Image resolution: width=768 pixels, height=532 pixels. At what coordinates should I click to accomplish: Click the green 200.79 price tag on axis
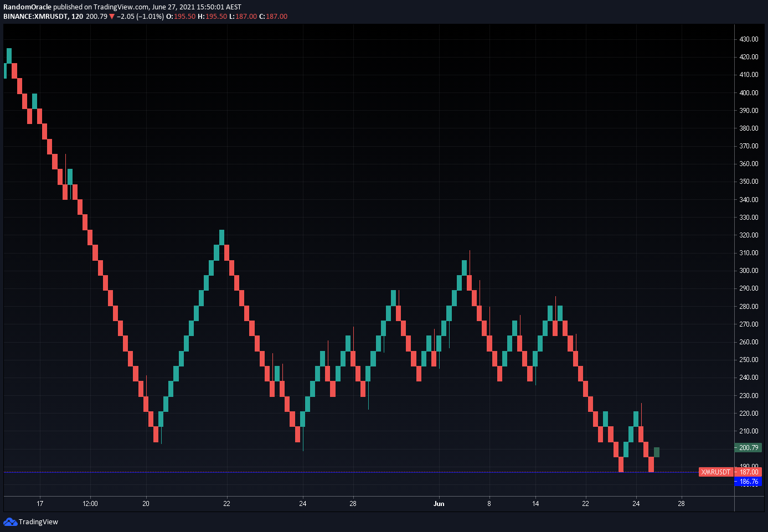[748, 448]
